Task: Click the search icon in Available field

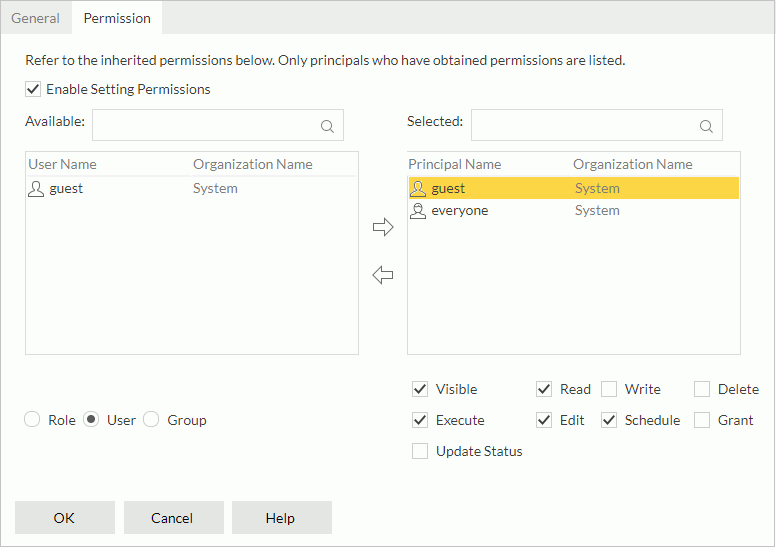Action: (327, 126)
